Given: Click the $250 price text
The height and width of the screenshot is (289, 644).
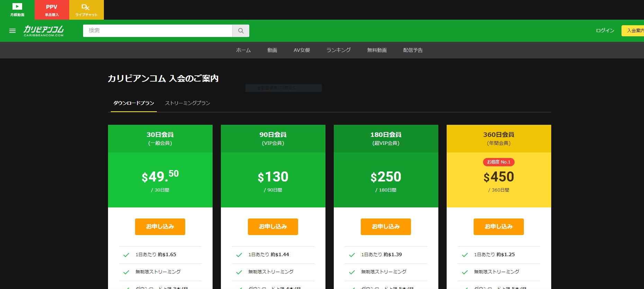Looking at the screenshot, I should (x=386, y=177).
